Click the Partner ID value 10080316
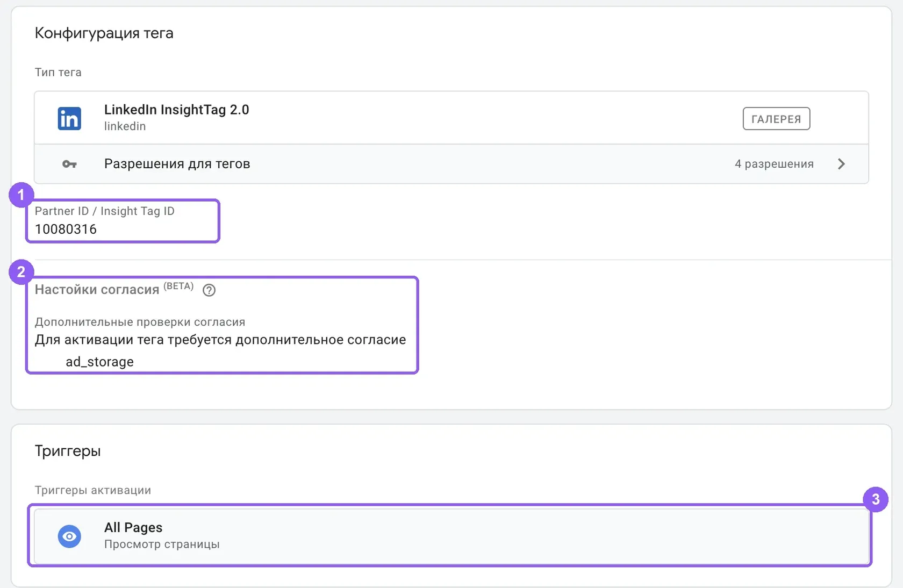Image resolution: width=903 pixels, height=588 pixels. 66,230
